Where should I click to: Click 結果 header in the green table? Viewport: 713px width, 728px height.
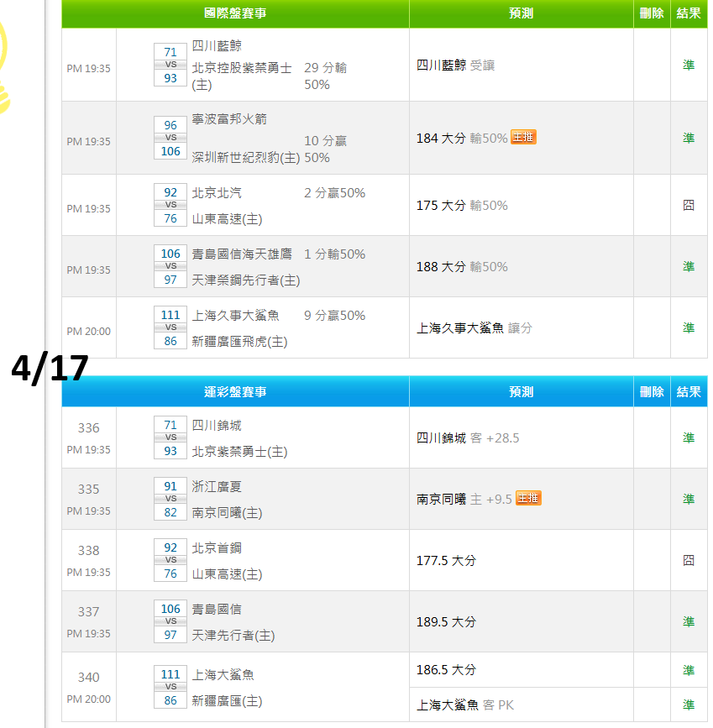point(689,13)
